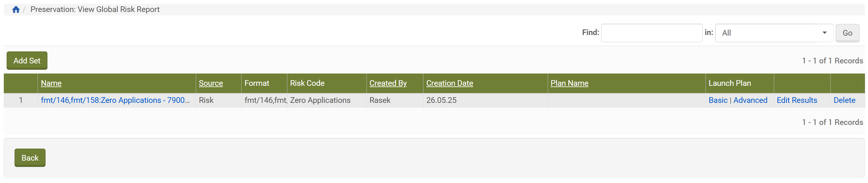Sort table by Name column
This screenshot has height=183, width=868.
(51, 83)
